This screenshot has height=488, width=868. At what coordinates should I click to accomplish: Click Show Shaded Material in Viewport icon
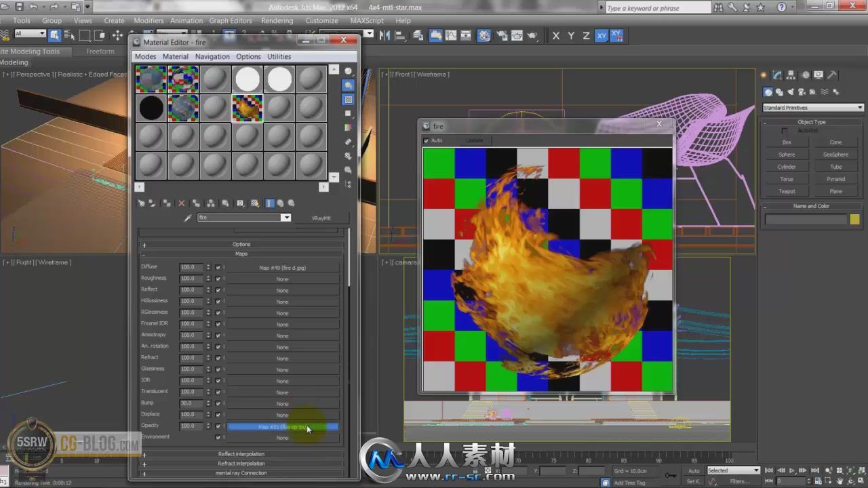point(255,203)
